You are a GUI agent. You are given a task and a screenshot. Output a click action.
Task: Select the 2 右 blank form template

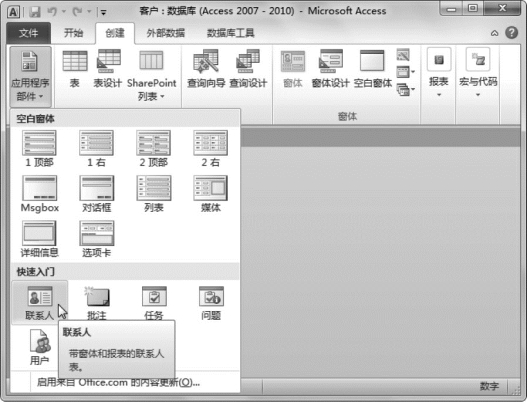(x=210, y=149)
